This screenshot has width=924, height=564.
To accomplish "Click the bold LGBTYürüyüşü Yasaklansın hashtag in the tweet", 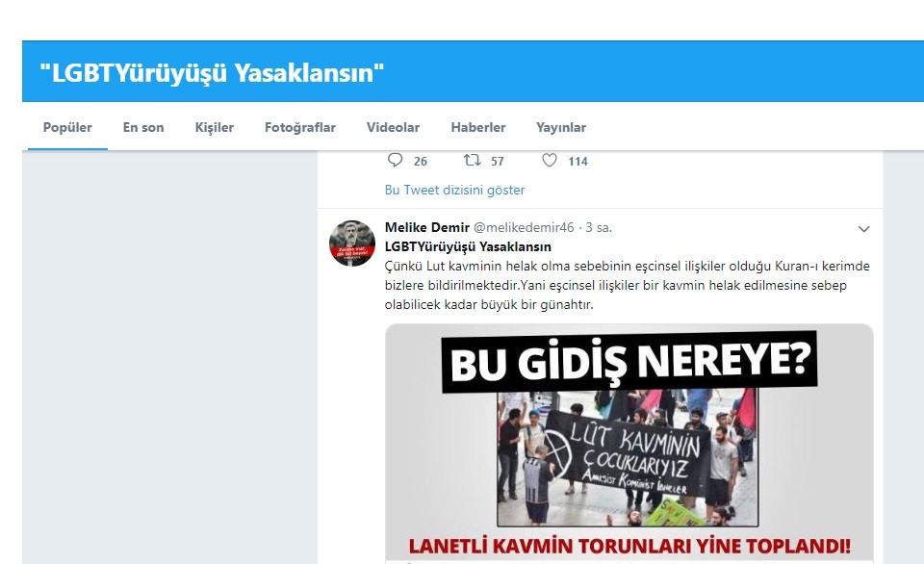I will (468, 246).
